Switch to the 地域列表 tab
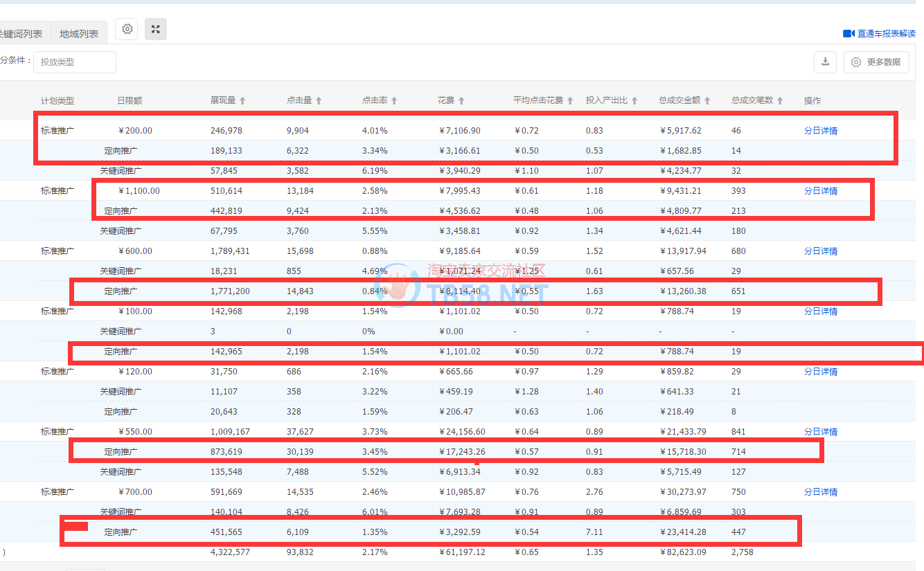 [x=79, y=34]
